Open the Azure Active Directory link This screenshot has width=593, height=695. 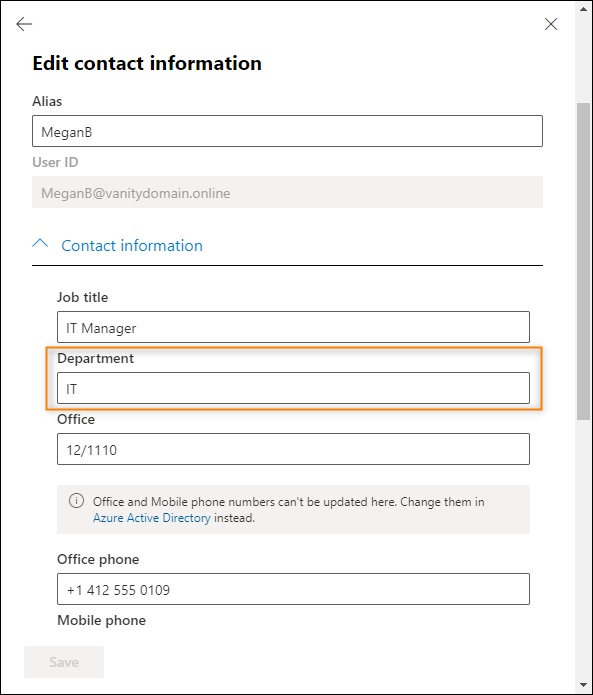(152, 518)
